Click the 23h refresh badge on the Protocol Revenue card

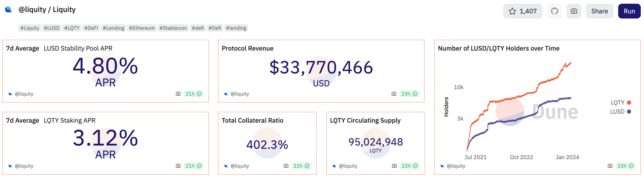tap(409, 94)
